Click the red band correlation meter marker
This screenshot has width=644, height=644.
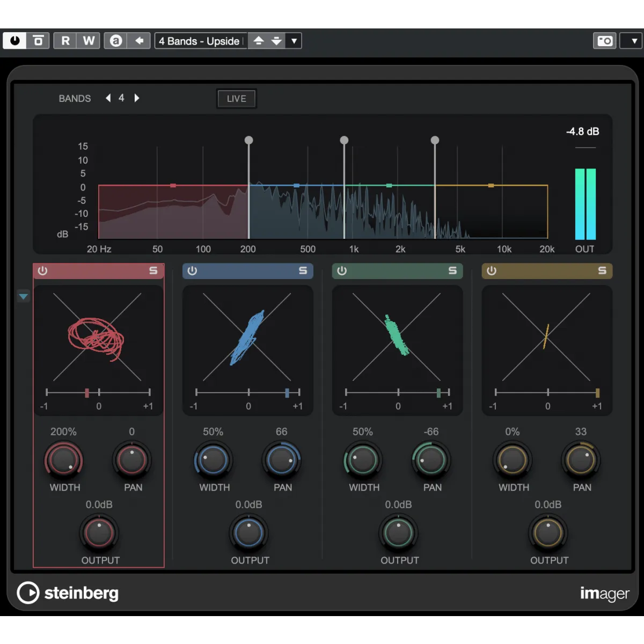(x=87, y=393)
